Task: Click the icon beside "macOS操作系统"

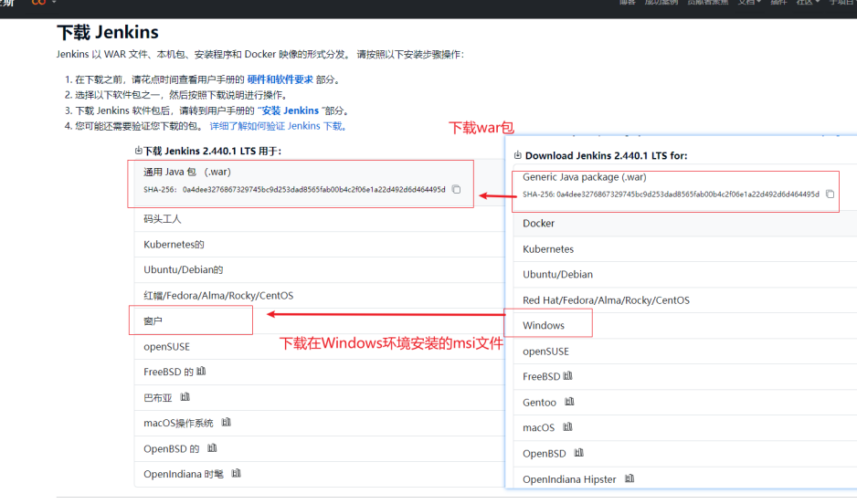Action: [227, 422]
